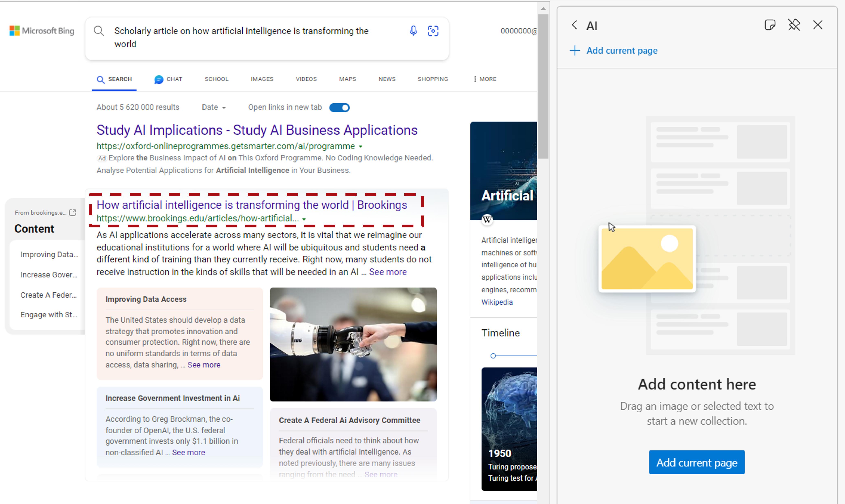This screenshot has width=845, height=504.
Task: Click the AI collection title
Action: [x=592, y=25]
